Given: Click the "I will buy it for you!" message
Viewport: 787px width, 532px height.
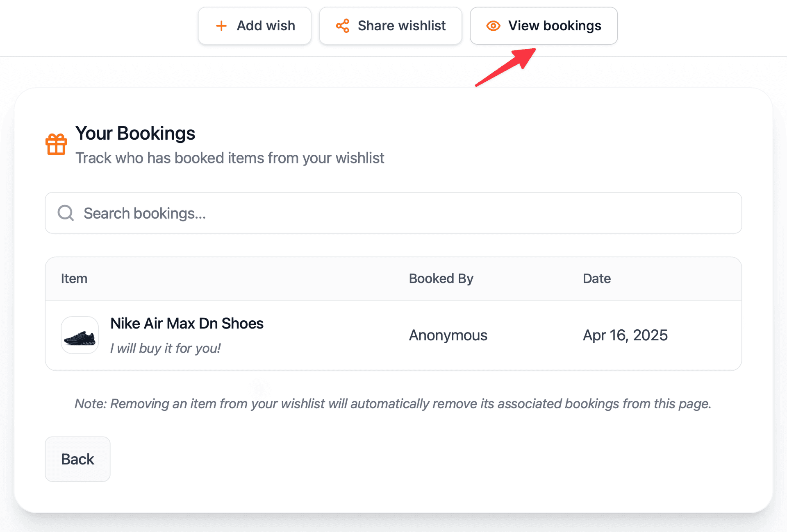Looking at the screenshot, I should tap(165, 348).
